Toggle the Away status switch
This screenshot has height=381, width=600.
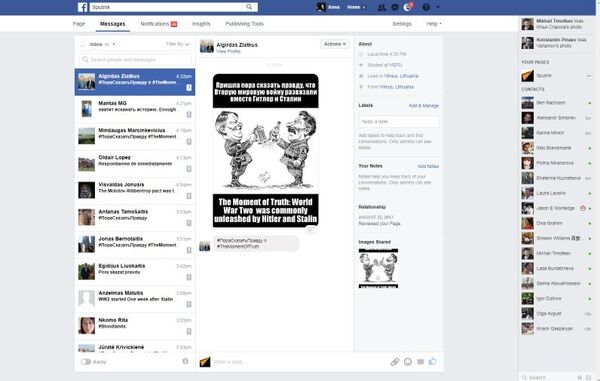[x=86, y=362]
